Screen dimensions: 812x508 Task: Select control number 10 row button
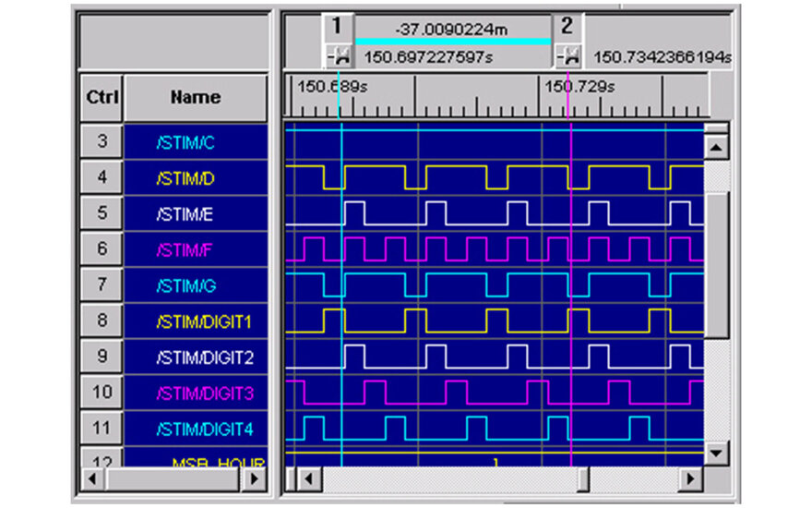[101, 393]
